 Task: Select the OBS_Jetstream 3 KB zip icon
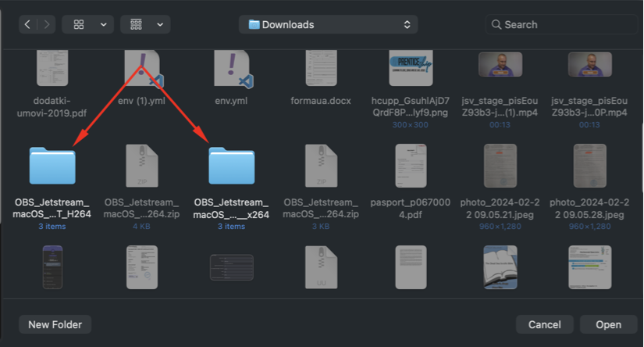tap(321, 166)
